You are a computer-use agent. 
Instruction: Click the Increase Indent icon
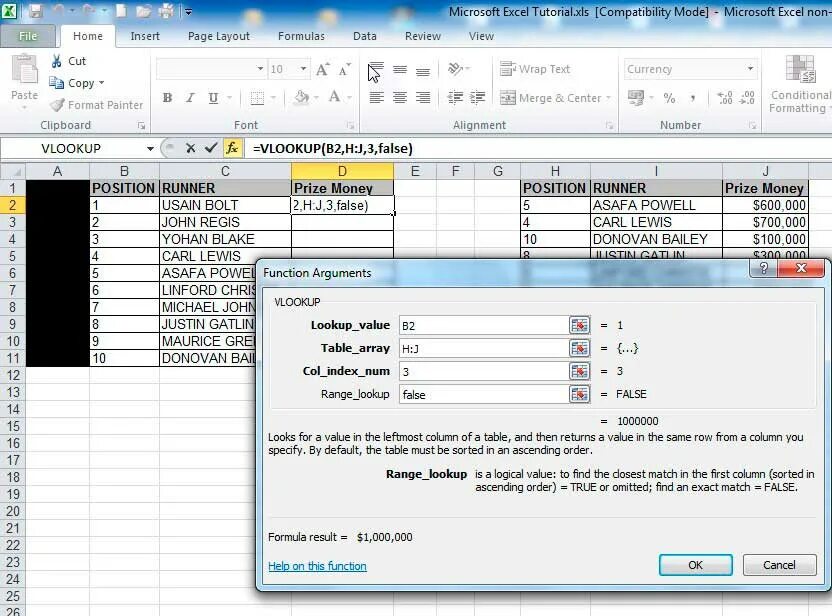[478, 98]
